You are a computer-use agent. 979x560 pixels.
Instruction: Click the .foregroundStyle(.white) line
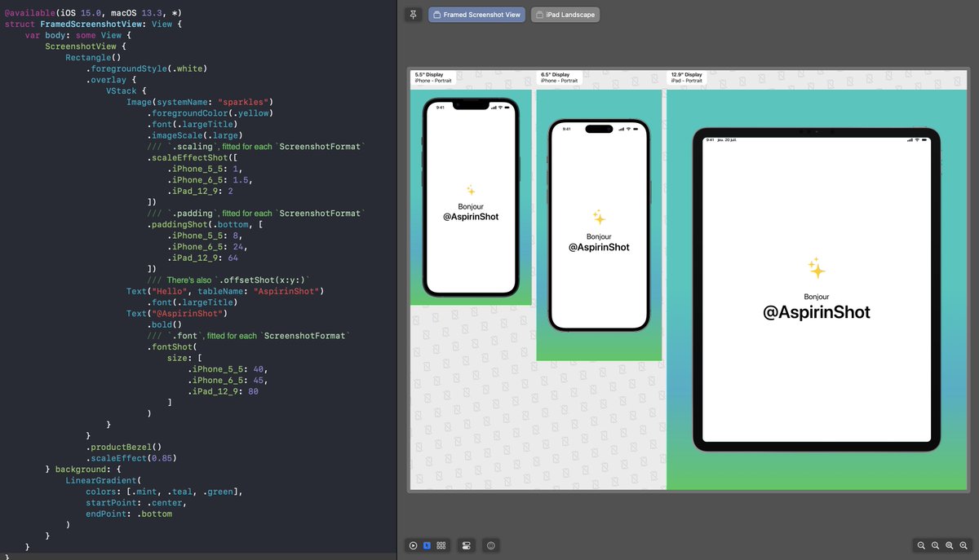(146, 69)
